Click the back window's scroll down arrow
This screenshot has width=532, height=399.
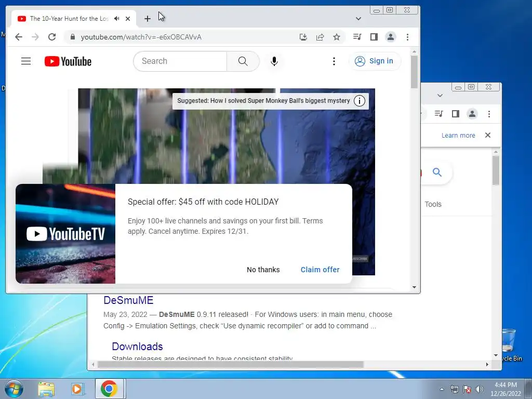[x=496, y=355]
